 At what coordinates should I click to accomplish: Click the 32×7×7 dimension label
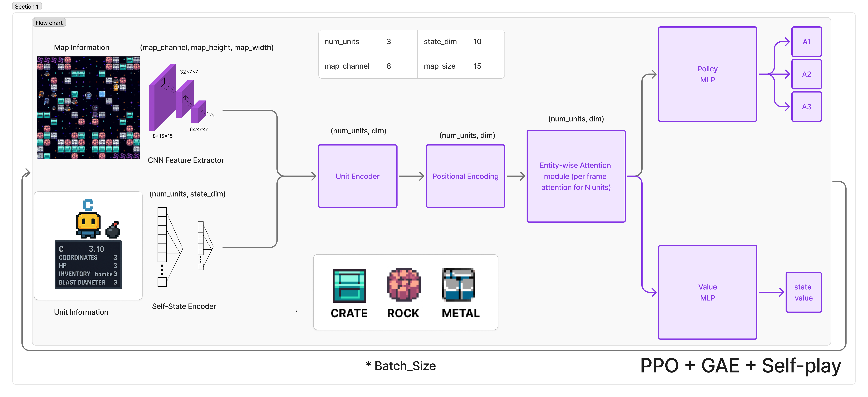point(189,72)
